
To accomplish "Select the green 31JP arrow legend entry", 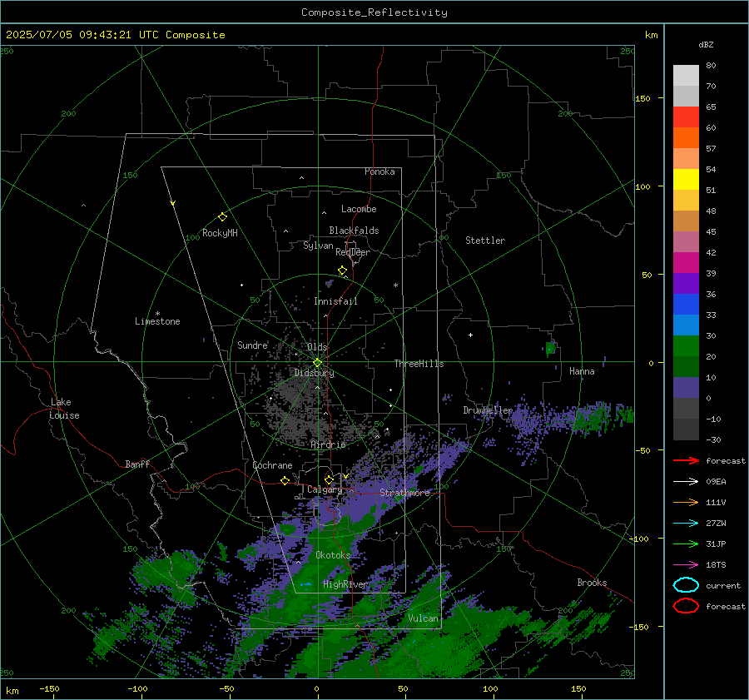I will click(686, 544).
